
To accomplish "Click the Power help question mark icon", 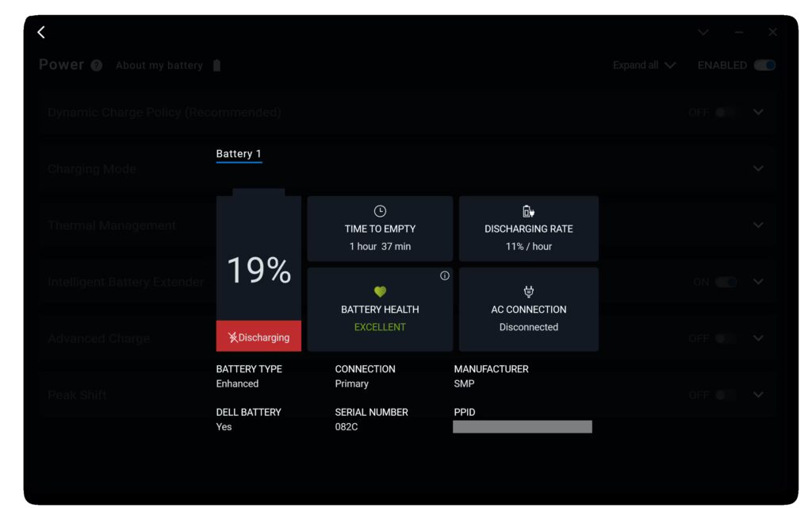I will point(97,66).
